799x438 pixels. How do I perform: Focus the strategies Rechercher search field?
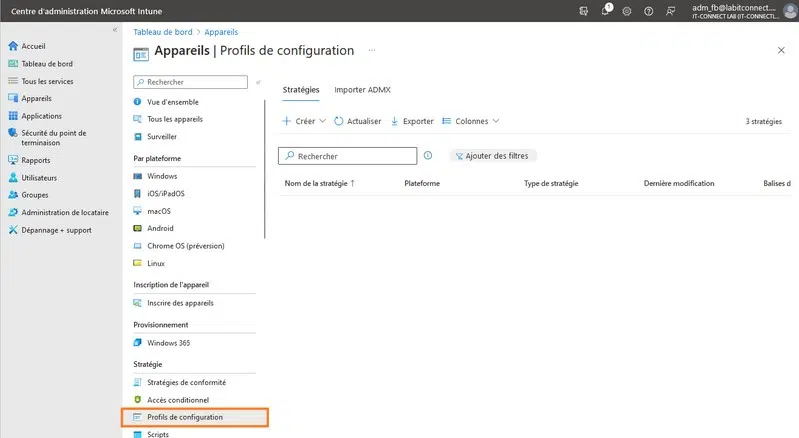348,156
